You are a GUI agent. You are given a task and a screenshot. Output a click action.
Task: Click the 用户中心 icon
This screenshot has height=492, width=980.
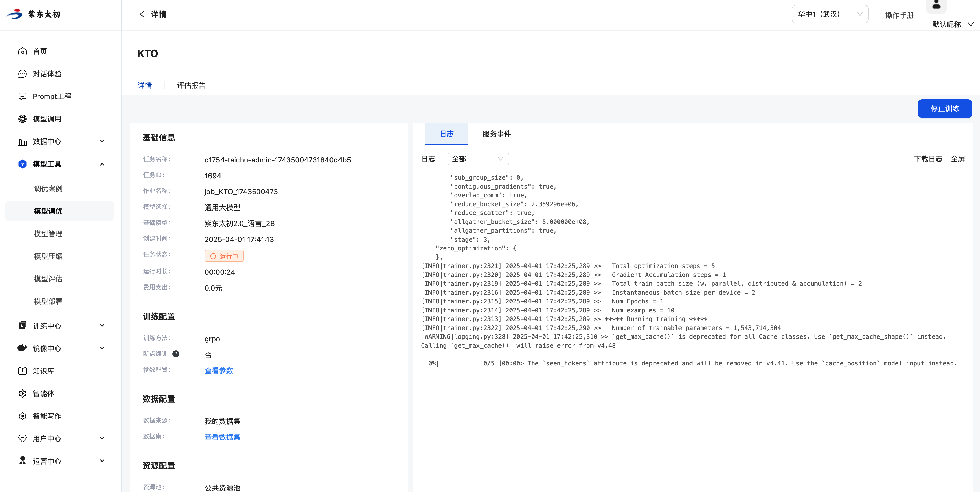(23, 438)
